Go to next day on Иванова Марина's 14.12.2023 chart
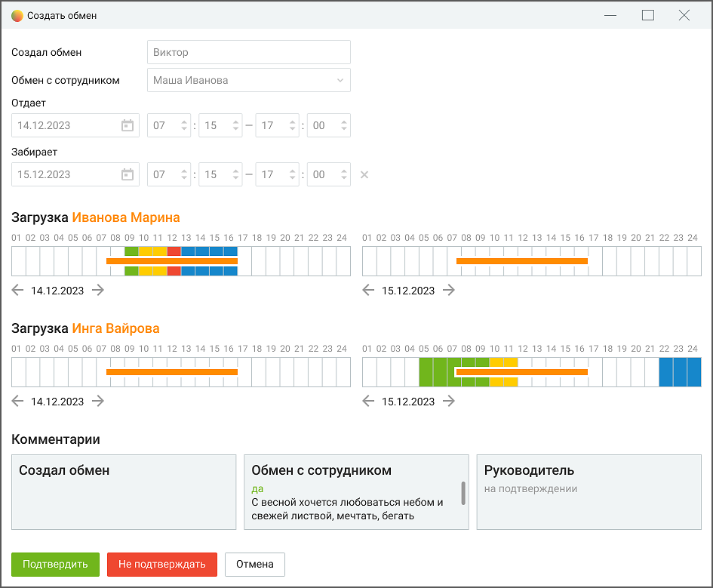The width and height of the screenshot is (713, 588). click(98, 290)
